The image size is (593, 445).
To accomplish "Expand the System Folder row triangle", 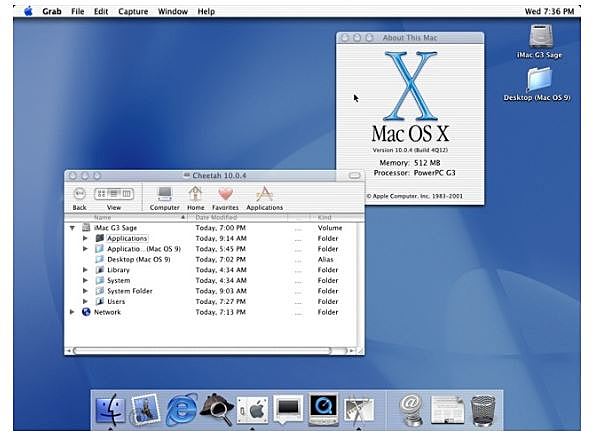I will 85,291.
